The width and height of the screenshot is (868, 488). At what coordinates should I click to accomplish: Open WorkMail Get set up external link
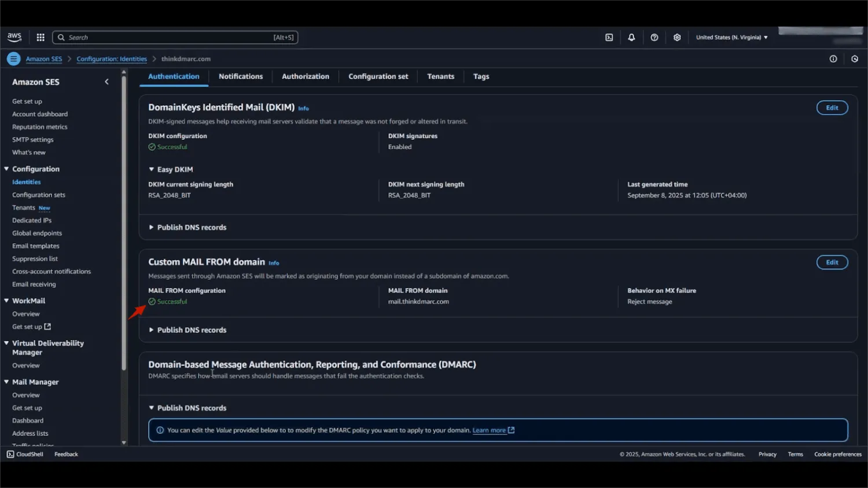click(x=32, y=327)
